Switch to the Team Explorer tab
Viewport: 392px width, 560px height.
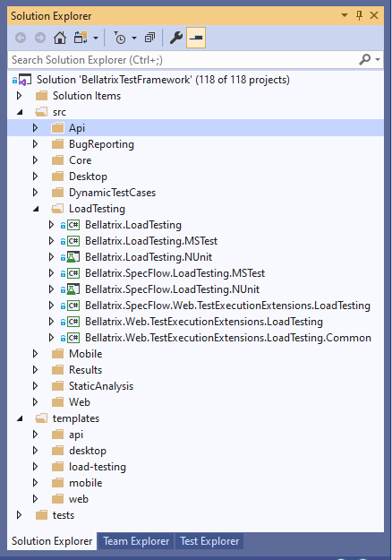[136, 541]
